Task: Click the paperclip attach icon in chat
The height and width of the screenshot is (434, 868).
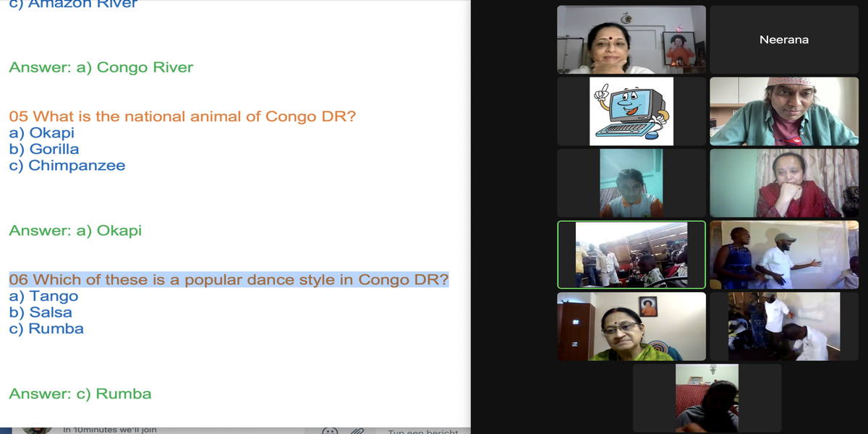Action: (357, 431)
